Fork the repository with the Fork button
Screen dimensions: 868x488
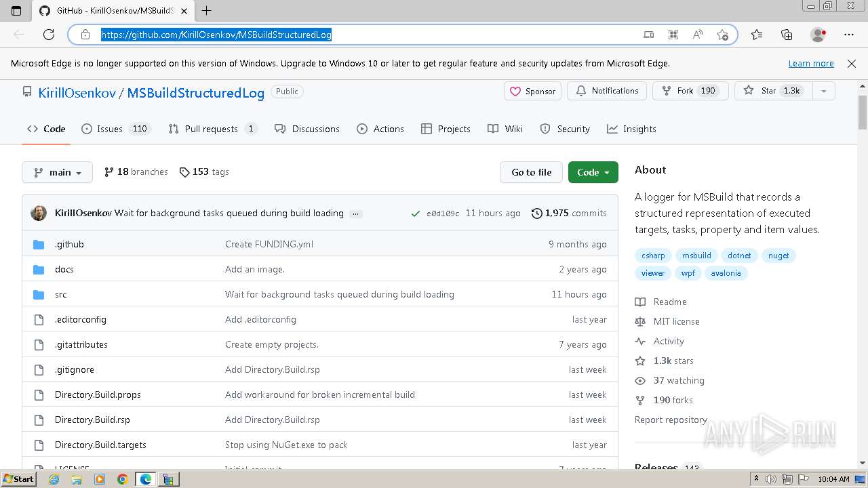coord(690,91)
